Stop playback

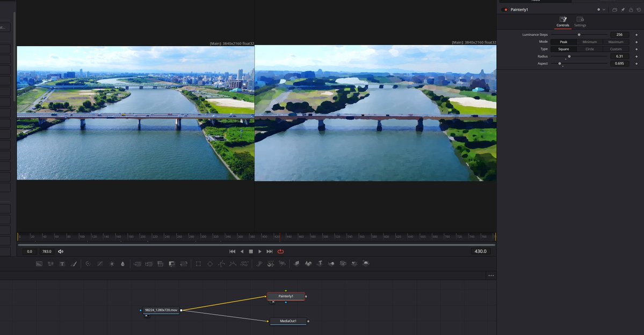(251, 252)
